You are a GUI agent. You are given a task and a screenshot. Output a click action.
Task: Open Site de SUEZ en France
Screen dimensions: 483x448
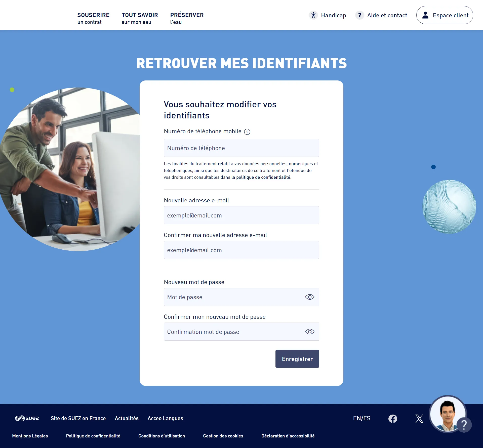tap(78, 418)
